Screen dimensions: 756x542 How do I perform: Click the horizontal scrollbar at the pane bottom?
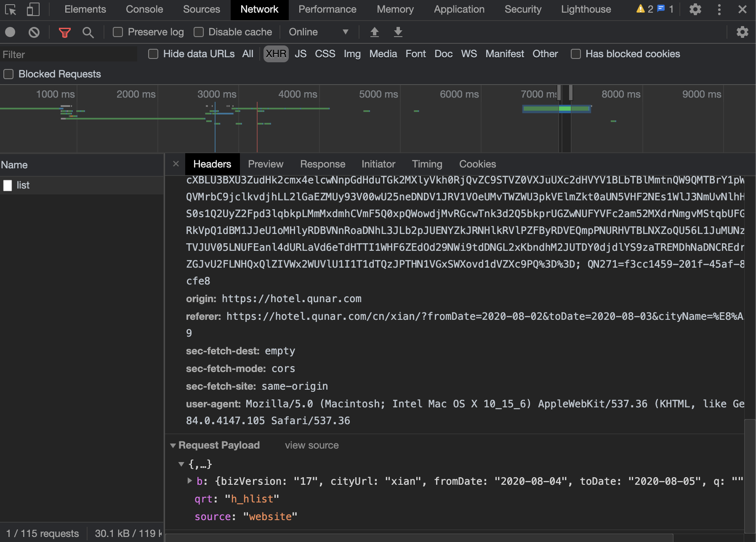coord(419,538)
